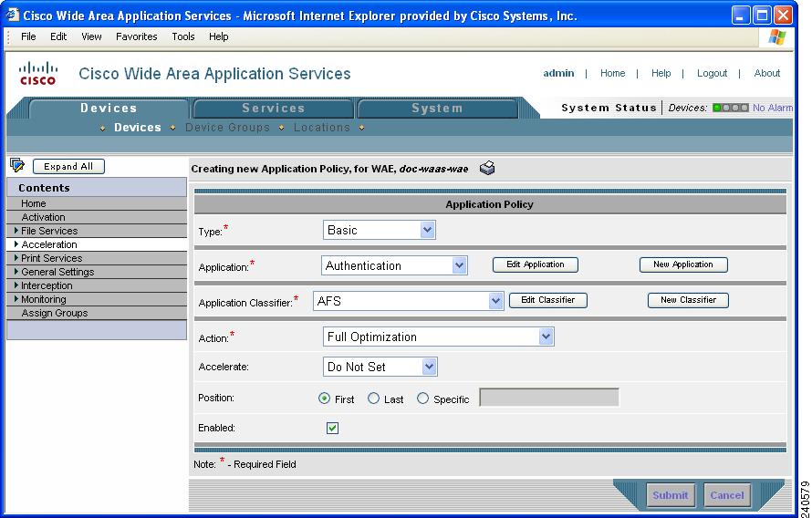The image size is (812, 518).
Task: Select the Last position radio button
Action: coord(373,398)
